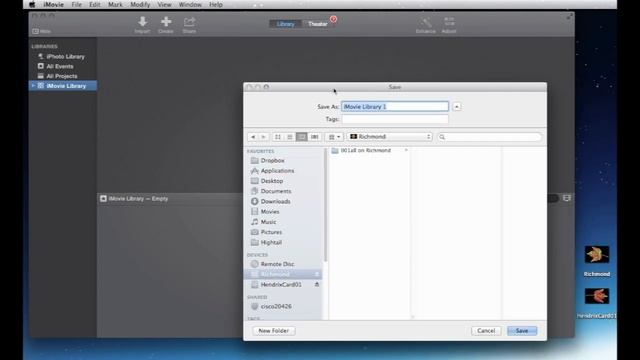Viewport: 640px width, 360px height.
Task: Click the search field in Save dialog
Action: pyautogui.click(x=489, y=137)
